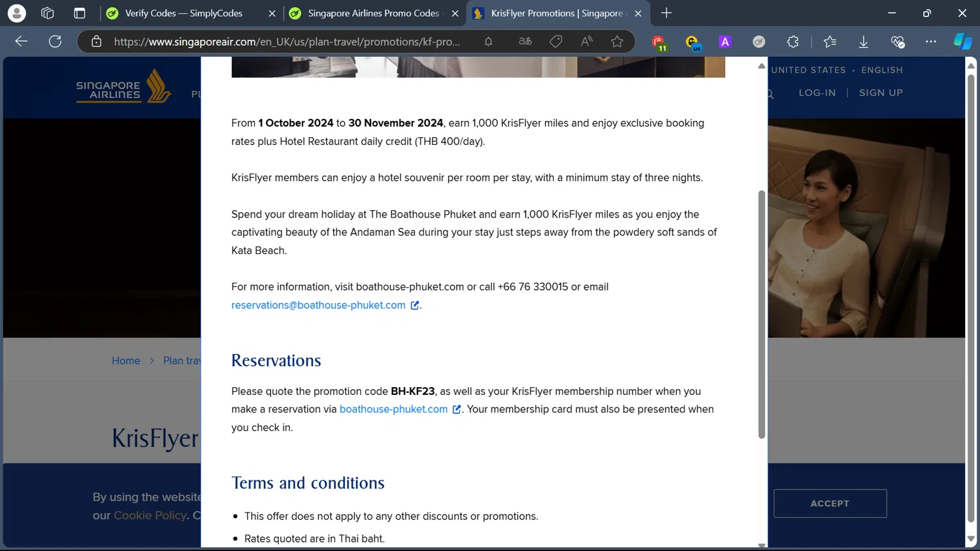Click the Reservations heading
The width and height of the screenshot is (980, 551).
[276, 360]
